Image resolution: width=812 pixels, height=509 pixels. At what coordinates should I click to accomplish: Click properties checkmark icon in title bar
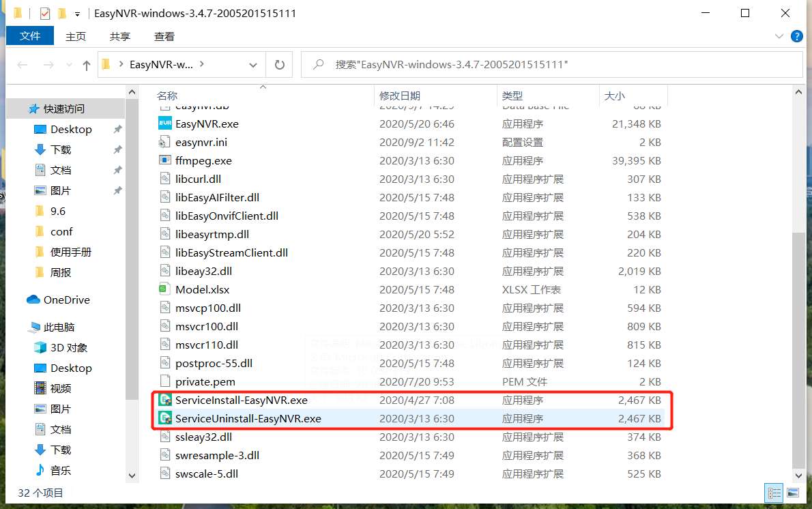pyautogui.click(x=45, y=14)
